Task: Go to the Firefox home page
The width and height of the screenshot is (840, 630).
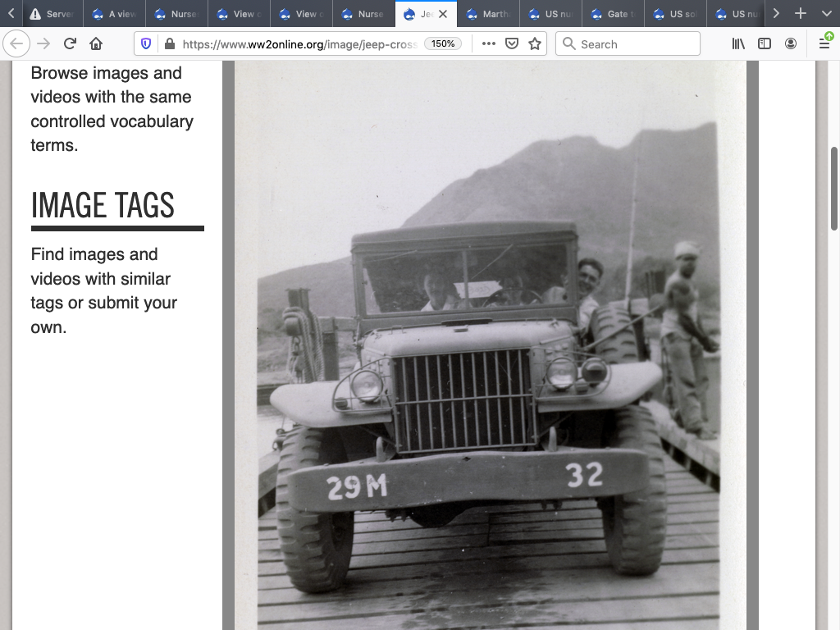Action: [x=96, y=43]
